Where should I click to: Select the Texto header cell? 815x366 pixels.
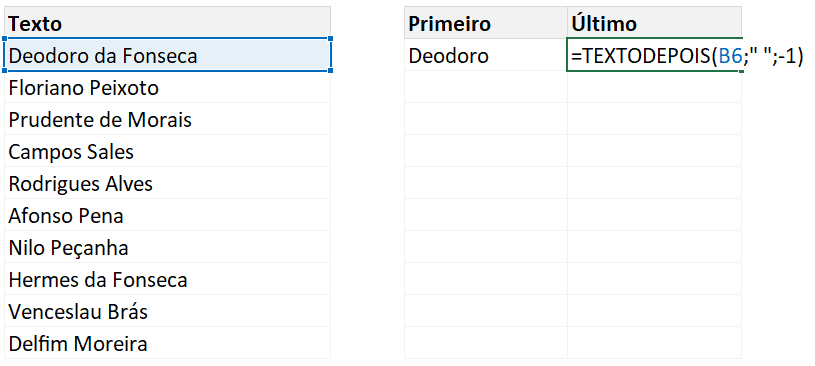167,22
